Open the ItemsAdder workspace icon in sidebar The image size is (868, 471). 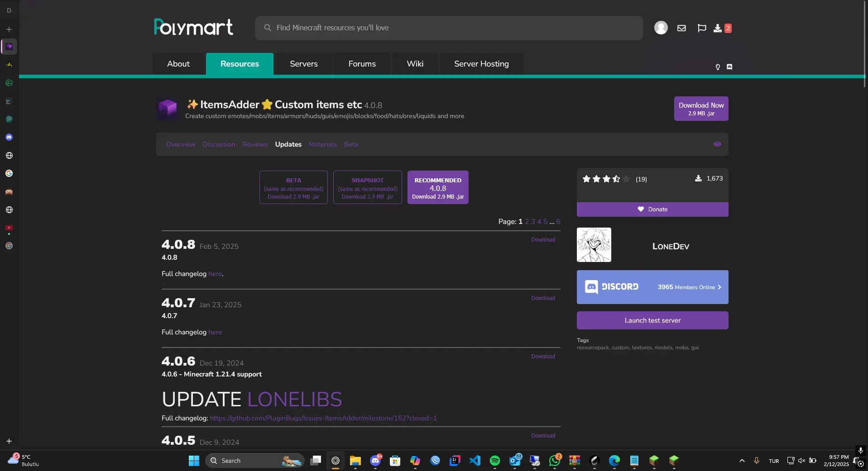click(x=9, y=47)
